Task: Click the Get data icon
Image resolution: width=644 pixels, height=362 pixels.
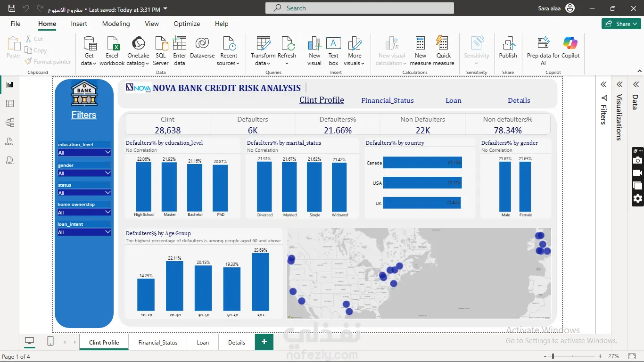Action: (x=89, y=44)
